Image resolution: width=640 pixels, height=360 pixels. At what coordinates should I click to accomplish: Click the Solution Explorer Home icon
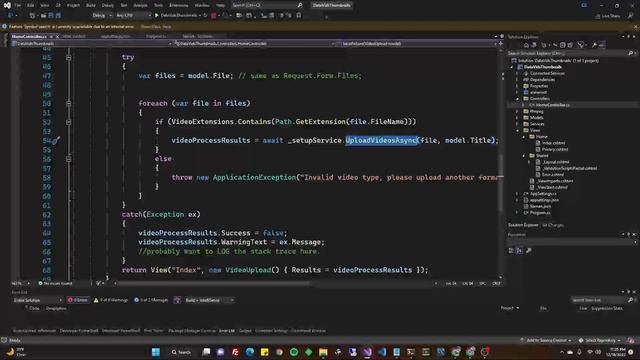point(526,45)
